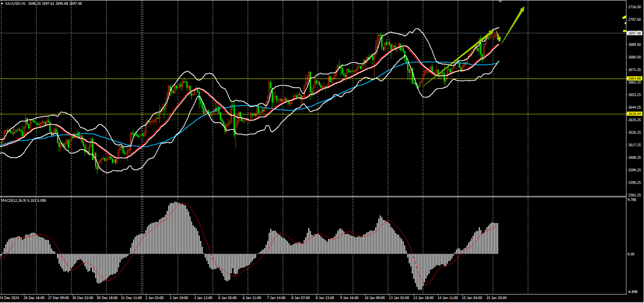Click the 2716.50 price scale label

(x=635, y=7)
